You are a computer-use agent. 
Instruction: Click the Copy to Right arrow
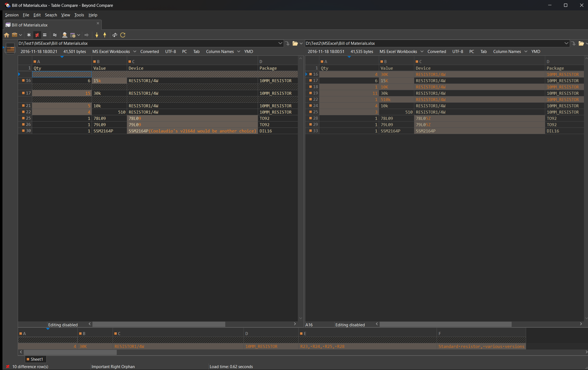pos(86,35)
